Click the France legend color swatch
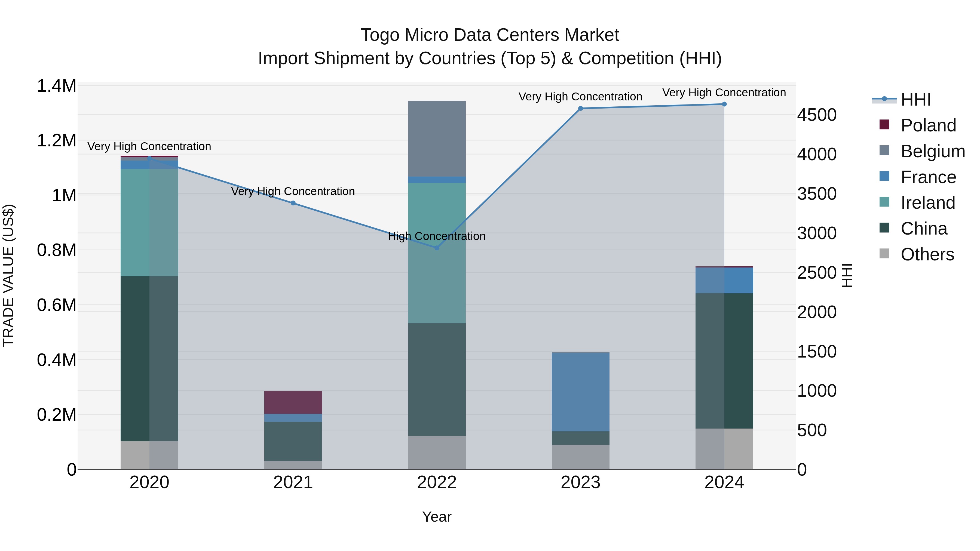Viewport: 980px width, 551px height. (x=884, y=176)
